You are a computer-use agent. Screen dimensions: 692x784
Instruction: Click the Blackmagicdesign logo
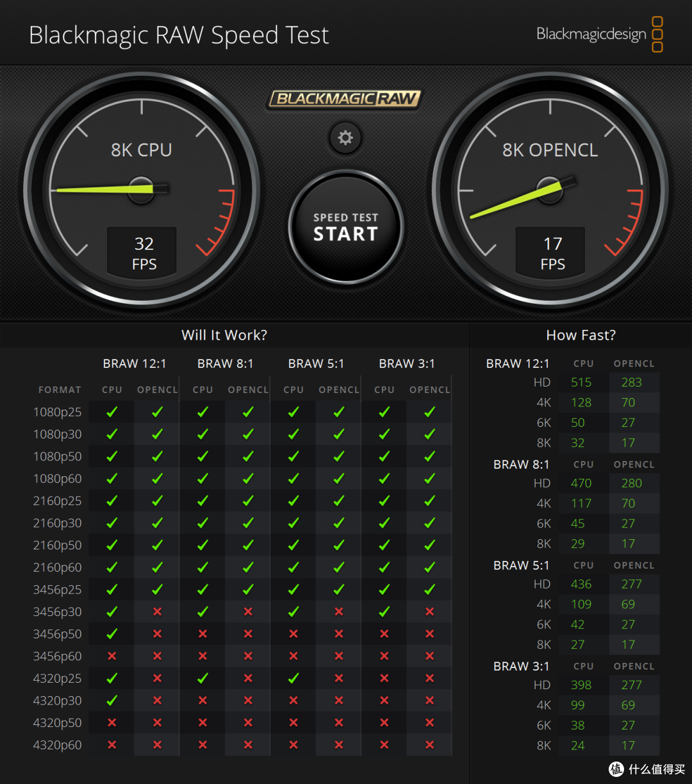[x=599, y=35]
